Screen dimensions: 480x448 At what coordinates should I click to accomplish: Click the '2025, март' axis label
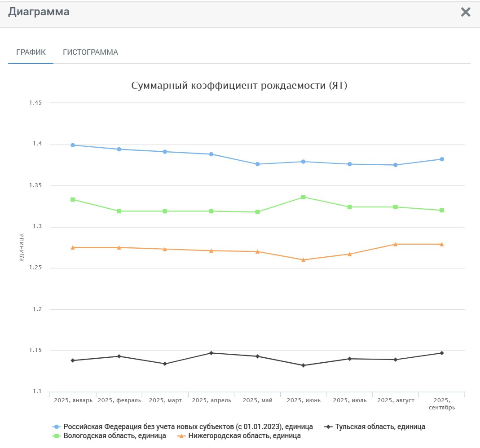point(165,400)
